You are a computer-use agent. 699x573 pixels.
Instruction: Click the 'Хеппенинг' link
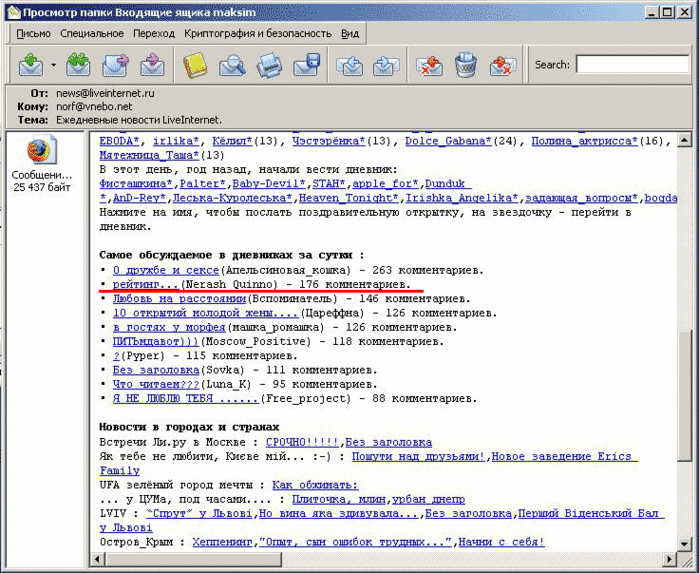click(x=222, y=542)
